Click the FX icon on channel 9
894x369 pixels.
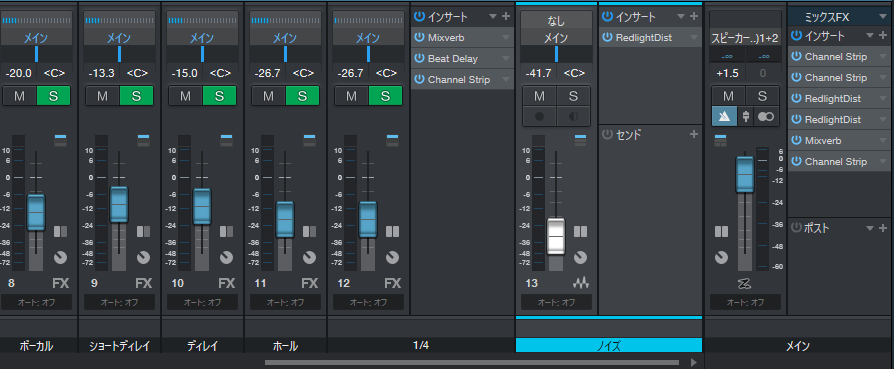click(x=144, y=283)
